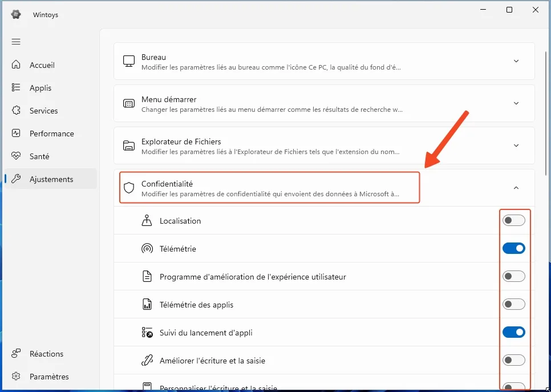
Task: Enable Télémétrie des applis switch
Action: tap(514, 304)
